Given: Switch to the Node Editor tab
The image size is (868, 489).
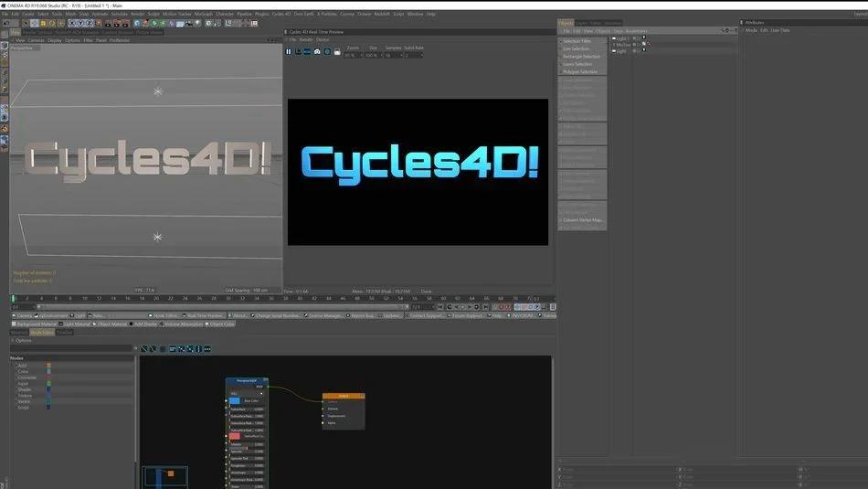Looking at the screenshot, I should (x=42, y=333).
